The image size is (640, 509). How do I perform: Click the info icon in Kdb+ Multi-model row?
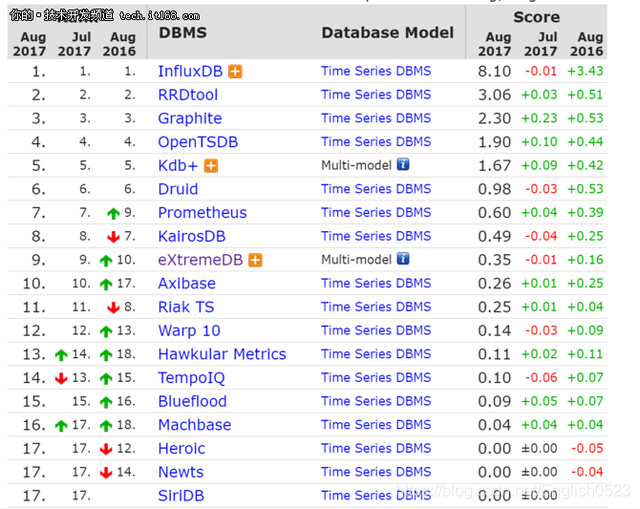pyautogui.click(x=403, y=164)
